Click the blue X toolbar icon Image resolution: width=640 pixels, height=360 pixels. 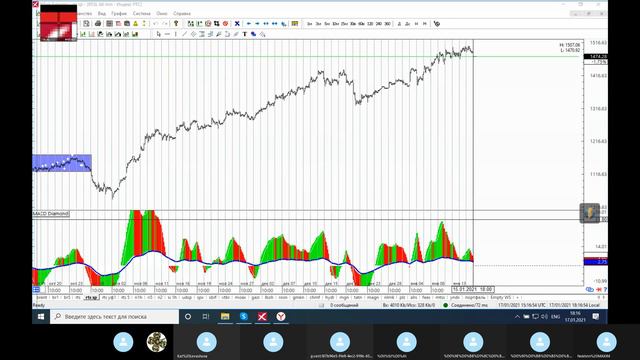237,24
